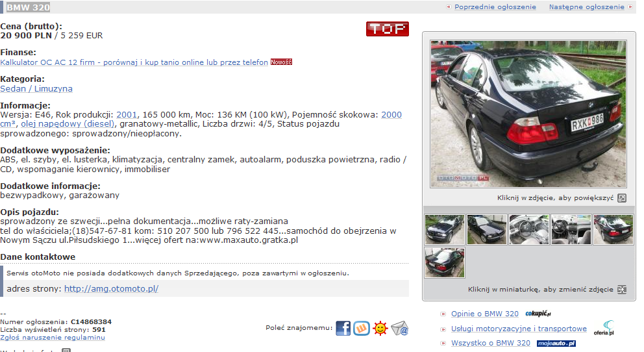Click the production year 2001 link
This screenshot has height=352, width=644.
127,115
